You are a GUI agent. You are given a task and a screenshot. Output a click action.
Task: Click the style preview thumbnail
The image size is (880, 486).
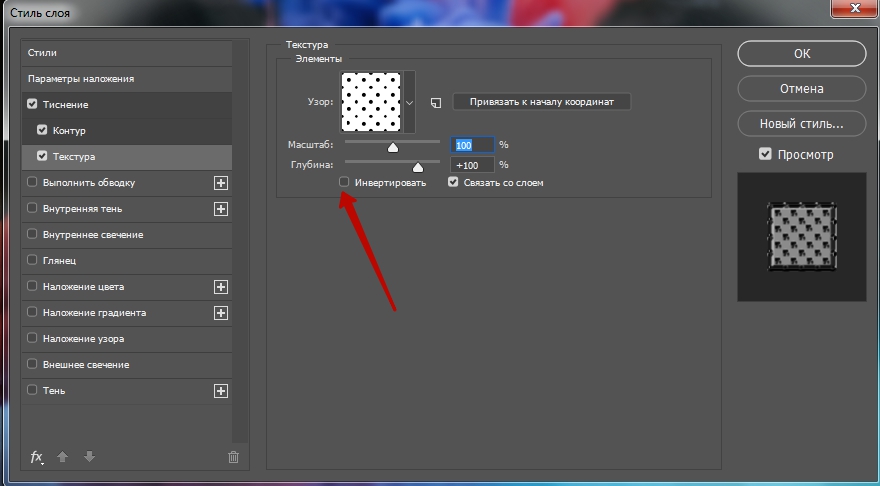click(x=802, y=237)
